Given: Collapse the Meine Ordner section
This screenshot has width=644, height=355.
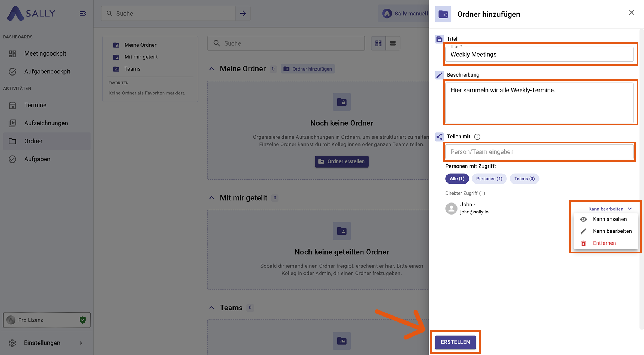Looking at the screenshot, I should 212,69.
